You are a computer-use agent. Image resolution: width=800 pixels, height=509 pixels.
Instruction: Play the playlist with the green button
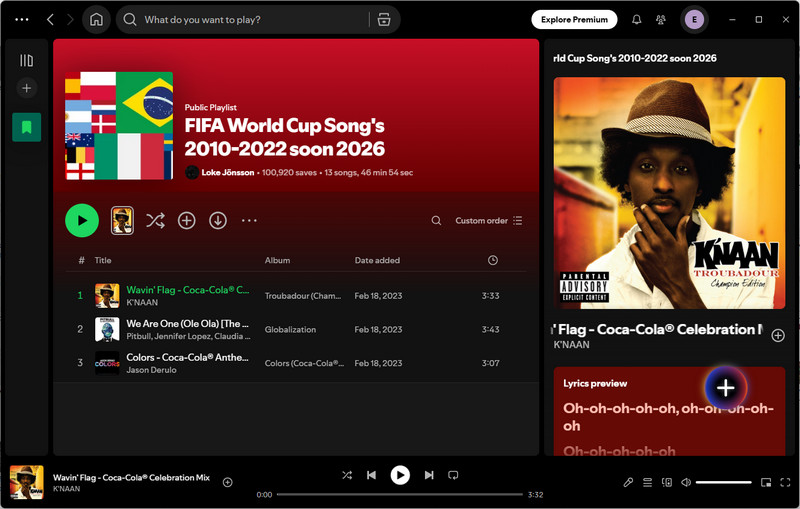[82, 220]
